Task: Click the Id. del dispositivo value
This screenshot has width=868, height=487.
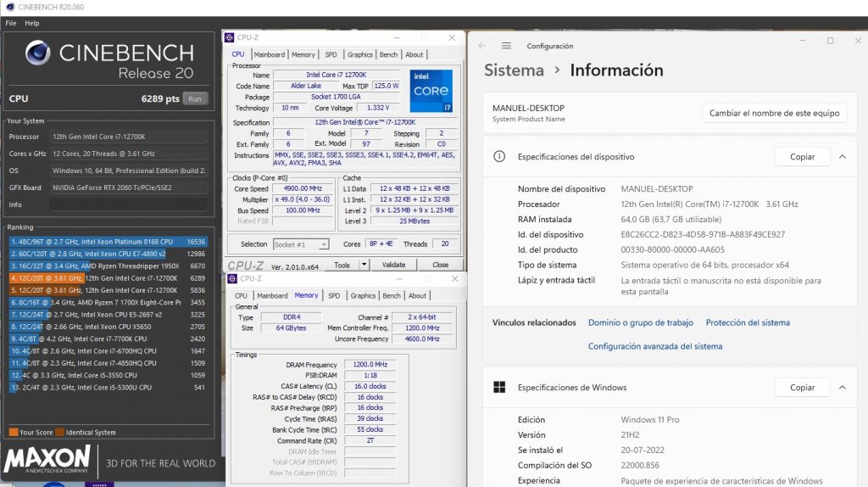Action: (703, 234)
